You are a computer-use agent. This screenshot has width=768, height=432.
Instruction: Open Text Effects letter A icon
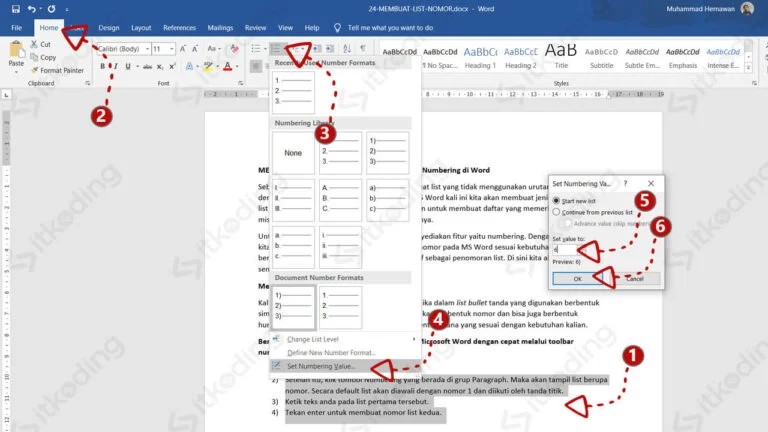point(189,66)
